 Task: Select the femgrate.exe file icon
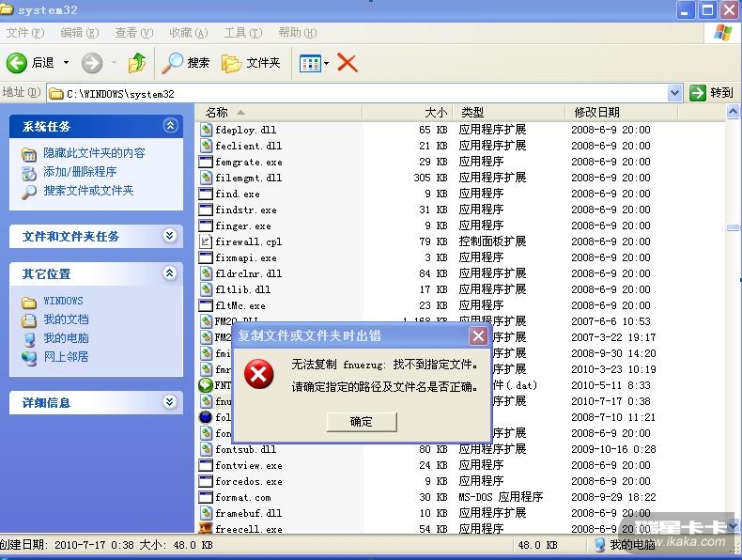[x=206, y=162]
